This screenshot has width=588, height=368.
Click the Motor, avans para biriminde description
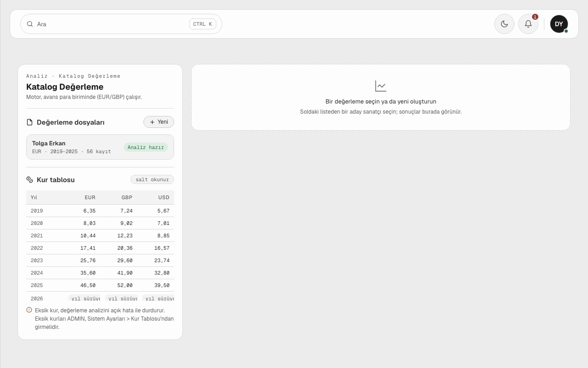[x=84, y=97]
